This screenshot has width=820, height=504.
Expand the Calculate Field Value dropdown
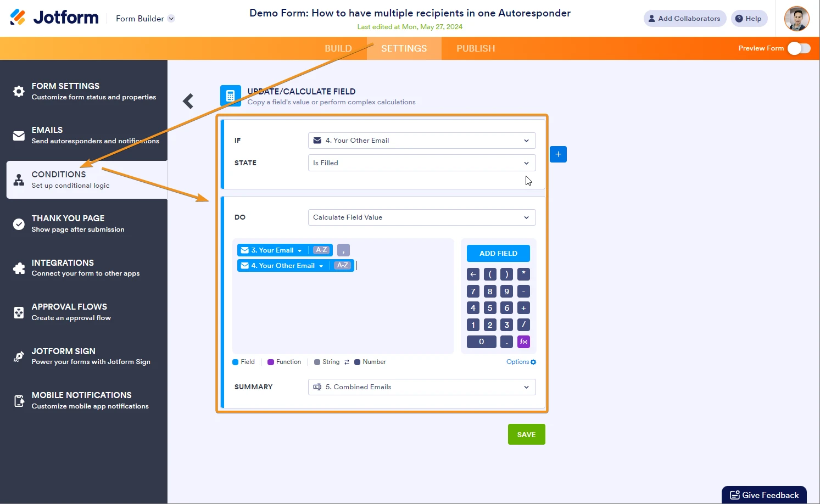tap(421, 217)
